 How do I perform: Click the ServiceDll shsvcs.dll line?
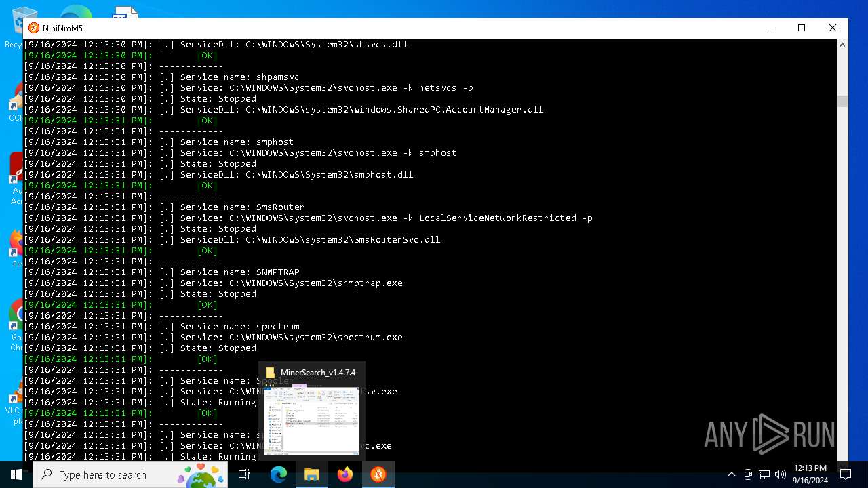(x=216, y=45)
